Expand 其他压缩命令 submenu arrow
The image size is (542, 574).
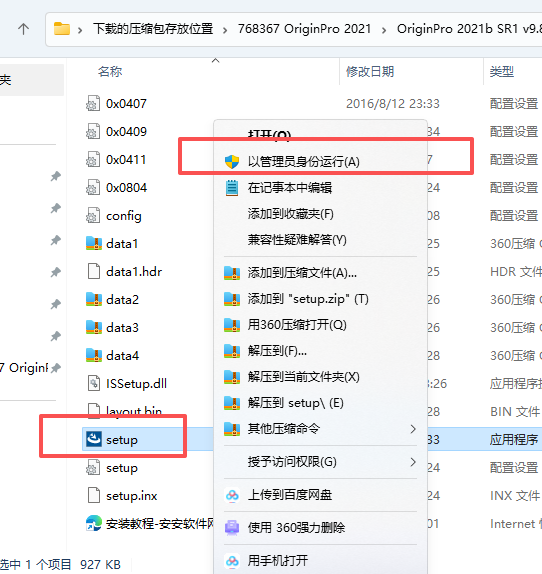tap(413, 429)
